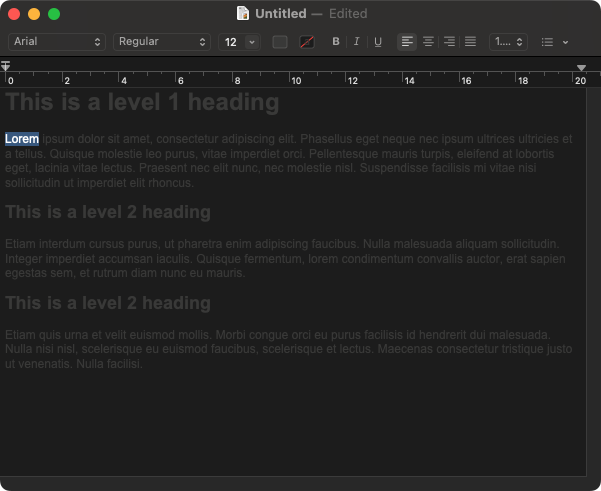Click the Untitled document title text

(281, 14)
